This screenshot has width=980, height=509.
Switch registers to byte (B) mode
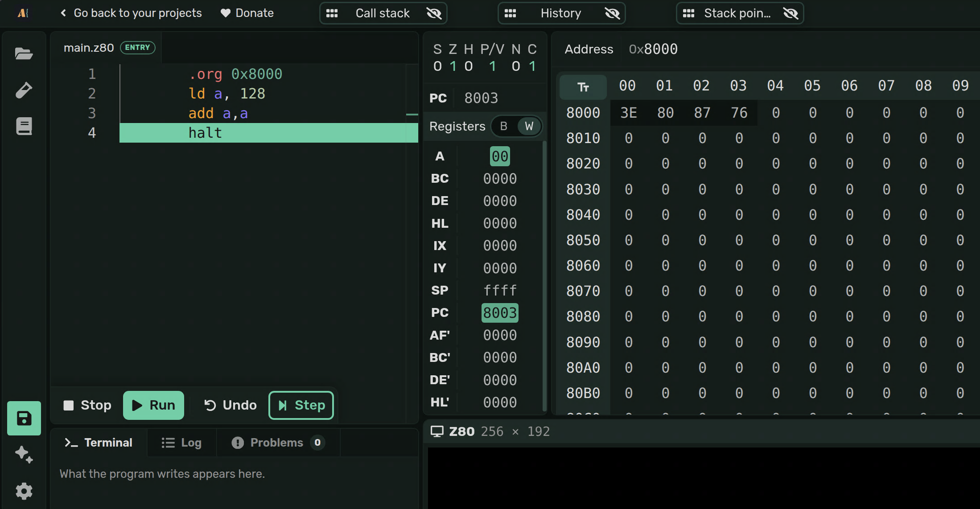(504, 126)
